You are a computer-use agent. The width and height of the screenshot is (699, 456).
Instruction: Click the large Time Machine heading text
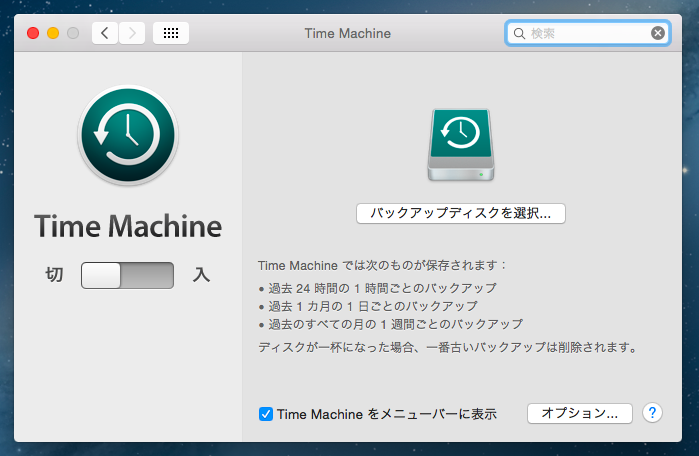pyautogui.click(x=128, y=226)
